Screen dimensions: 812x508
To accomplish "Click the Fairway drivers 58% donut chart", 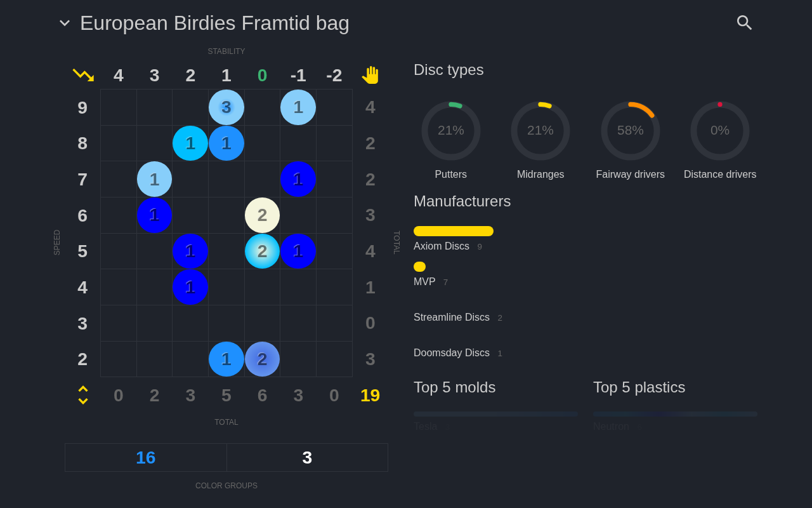I will [x=631, y=131].
